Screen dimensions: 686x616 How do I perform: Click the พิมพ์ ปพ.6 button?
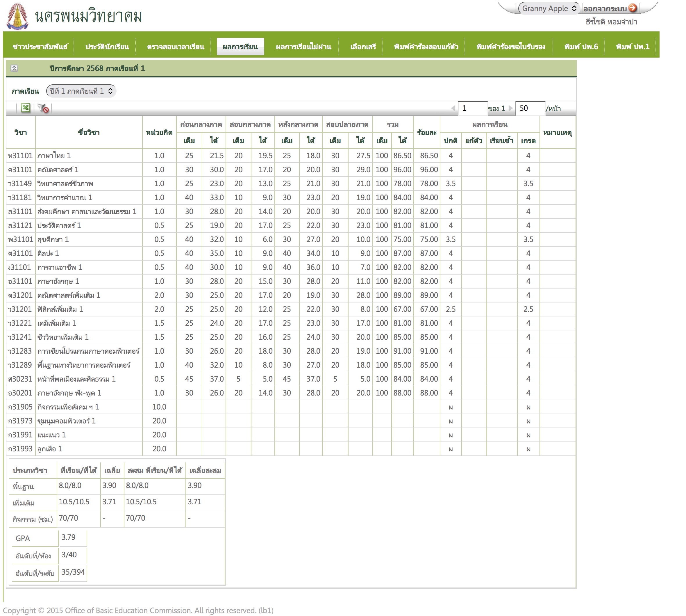tap(581, 47)
